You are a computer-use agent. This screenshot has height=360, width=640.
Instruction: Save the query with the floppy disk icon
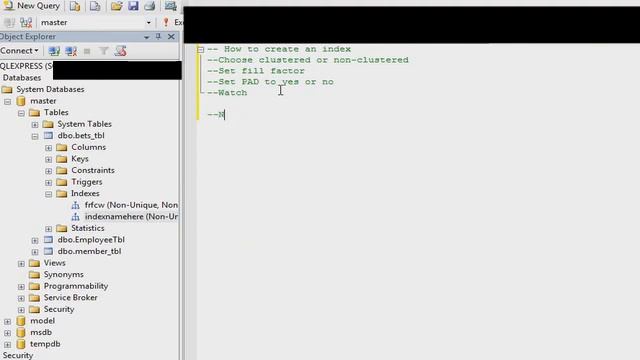pyautogui.click(x=133, y=6)
